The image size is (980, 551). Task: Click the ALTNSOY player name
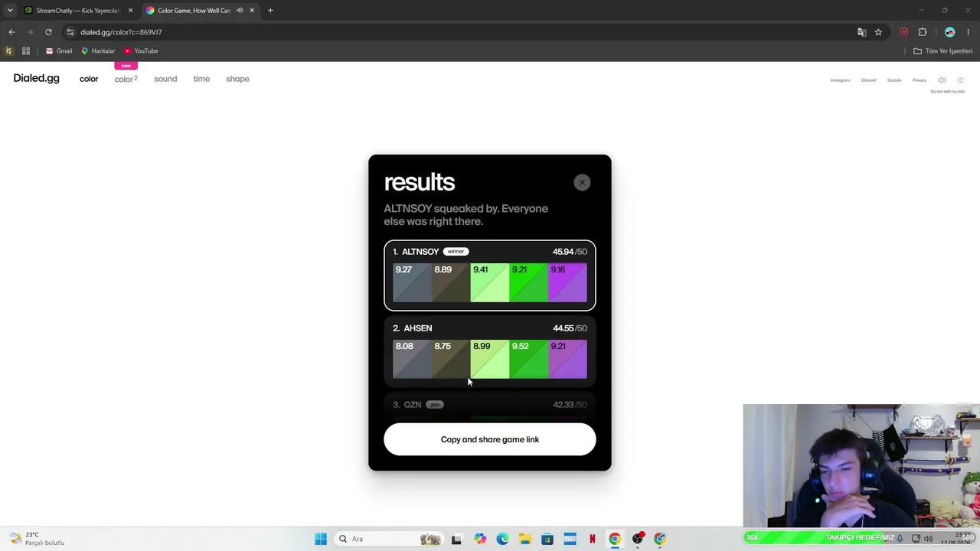(420, 252)
